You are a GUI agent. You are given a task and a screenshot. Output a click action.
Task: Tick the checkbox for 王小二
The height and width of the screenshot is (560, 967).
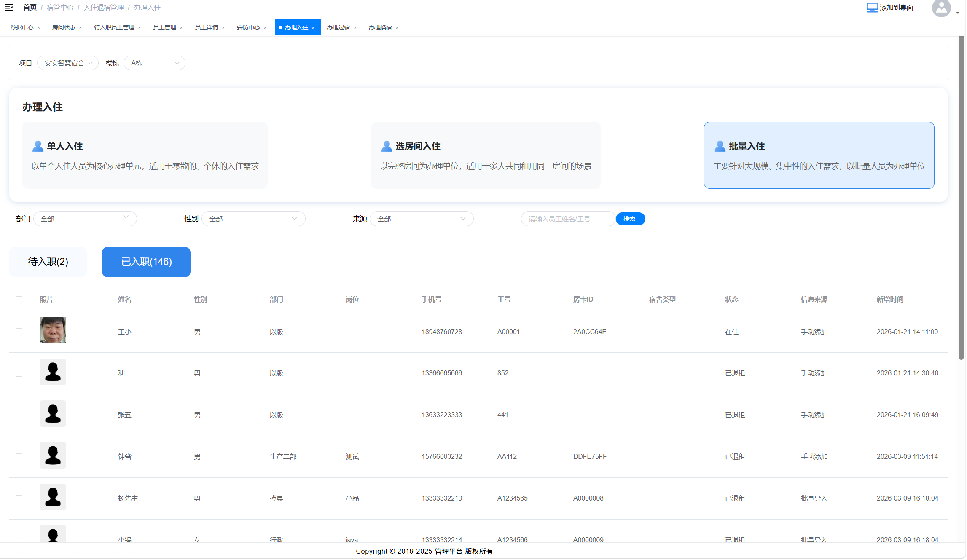pyautogui.click(x=19, y=332)
